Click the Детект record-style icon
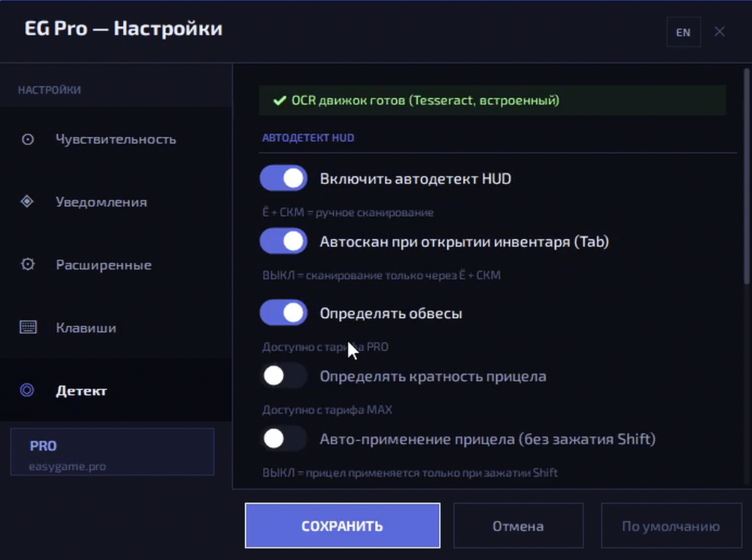This screenshot has height=560, width=752. click(27, 391)
